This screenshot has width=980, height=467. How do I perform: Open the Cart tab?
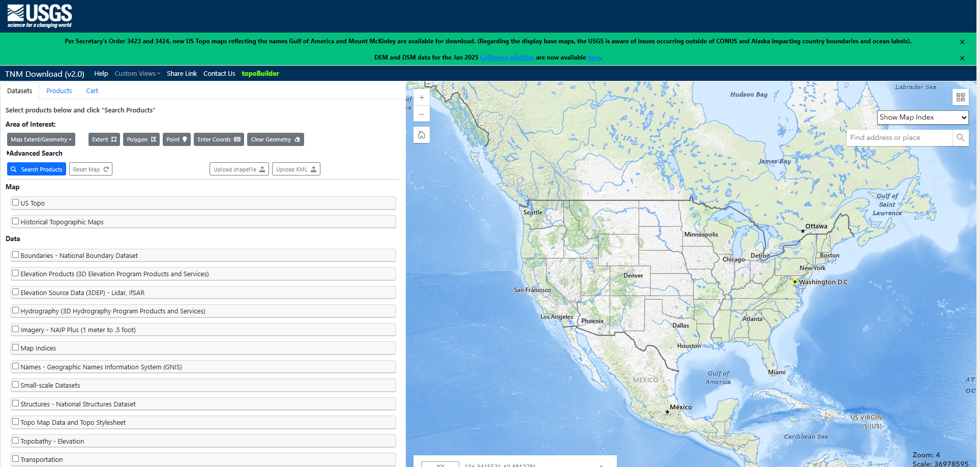pos(92,91)
